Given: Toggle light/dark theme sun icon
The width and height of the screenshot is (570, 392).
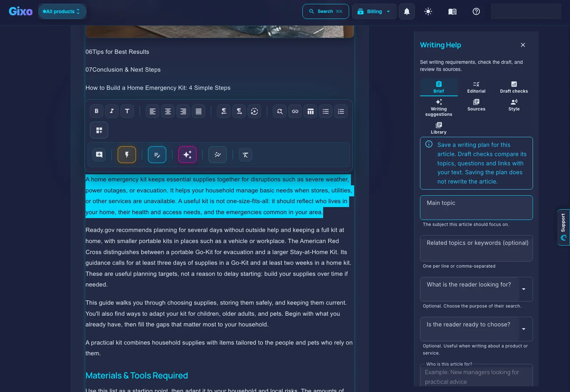Looking at the screenshot, I should [x=428, y=11].
